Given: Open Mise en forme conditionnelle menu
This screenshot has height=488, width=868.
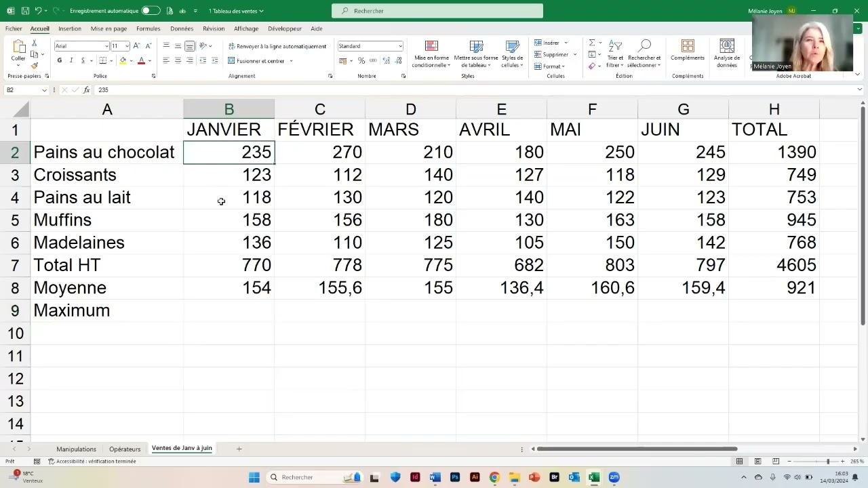Looking at the screenshot, I should tap(431, 54).
